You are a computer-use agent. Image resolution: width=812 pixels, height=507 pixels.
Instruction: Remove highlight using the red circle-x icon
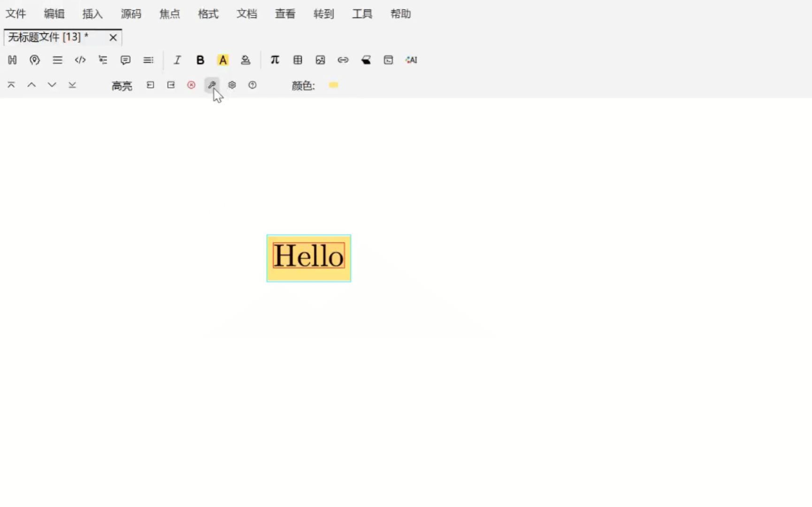(x=191, y=85)
